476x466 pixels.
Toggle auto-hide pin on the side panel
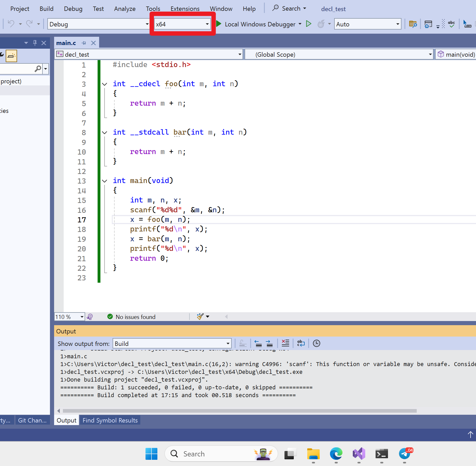click(x=35, y=43)
